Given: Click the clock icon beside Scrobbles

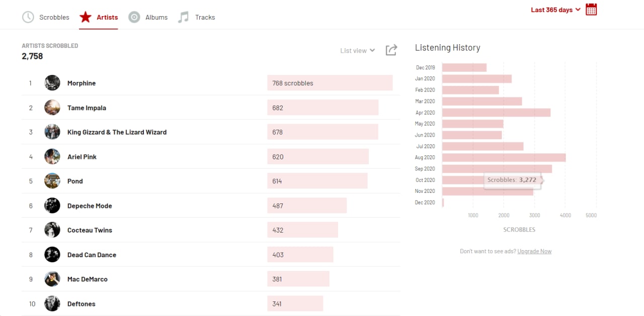Looking at the screenshot, I should (28, 17).
